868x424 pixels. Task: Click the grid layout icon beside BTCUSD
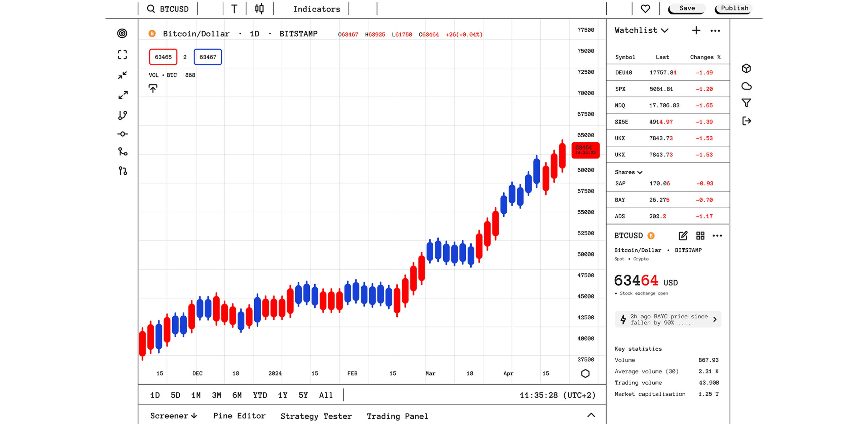700,236
